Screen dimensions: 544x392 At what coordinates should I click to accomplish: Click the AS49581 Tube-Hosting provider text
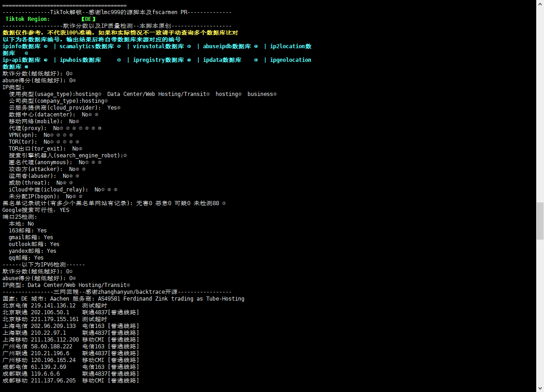pos(171,299)
